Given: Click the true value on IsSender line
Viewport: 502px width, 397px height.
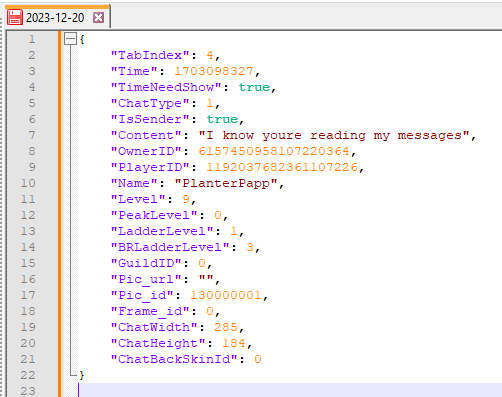Looking at the screenshot, I should click(x=222, y=119).
